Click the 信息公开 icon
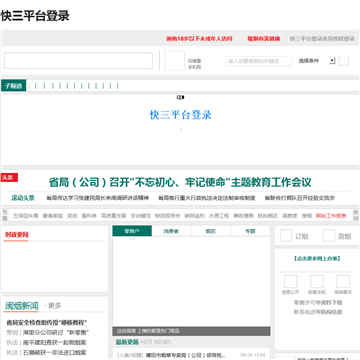Image resolution: width=360 pixels, height=360 pixels. pyautogui.click(x=290, y=281)
